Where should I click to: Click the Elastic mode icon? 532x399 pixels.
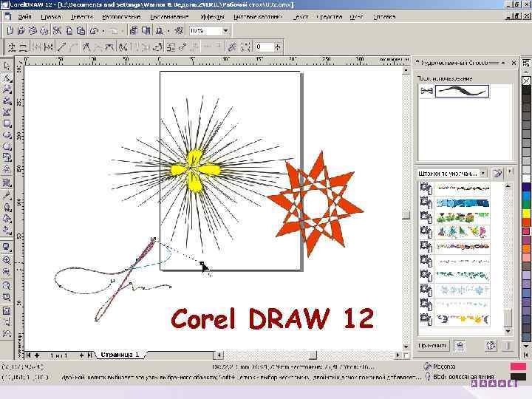click(x=232, y=47)
